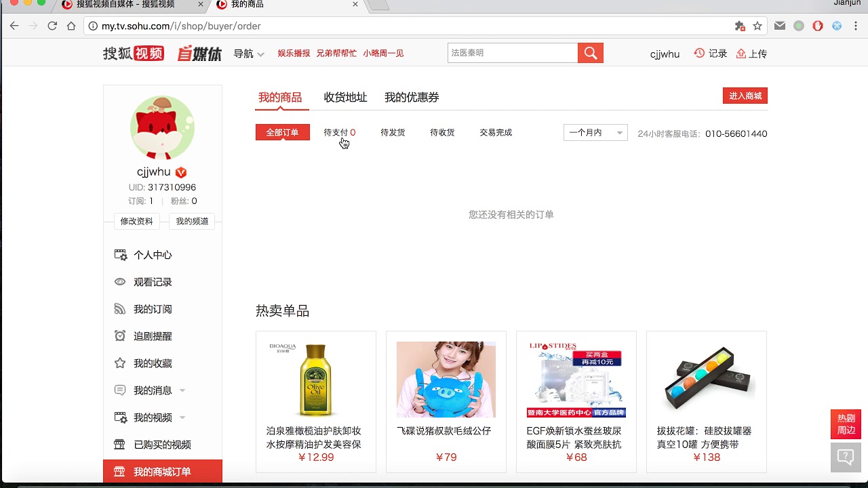Click the cjjwhu username in header

(665, 54)
